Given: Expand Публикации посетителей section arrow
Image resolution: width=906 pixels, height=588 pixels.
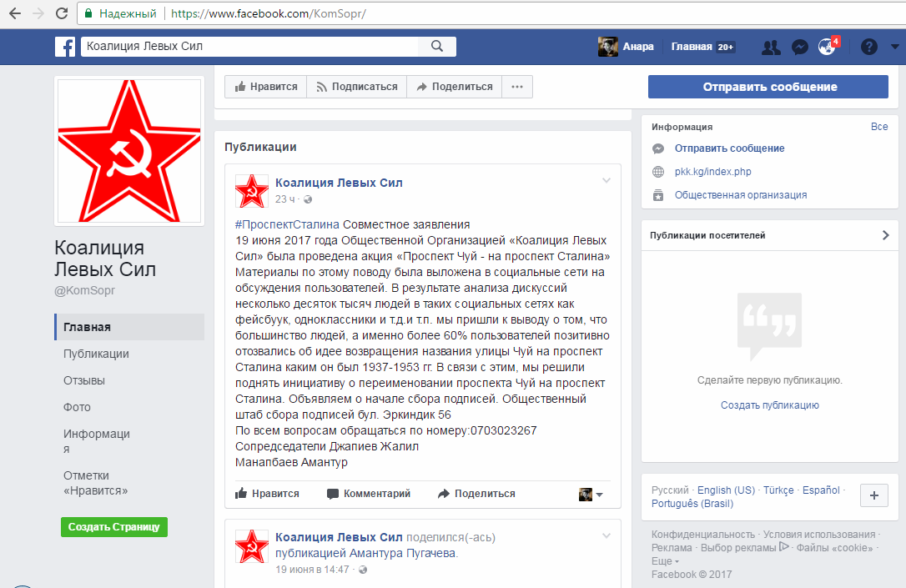Looking at the screenshot, I should (885, 235).
